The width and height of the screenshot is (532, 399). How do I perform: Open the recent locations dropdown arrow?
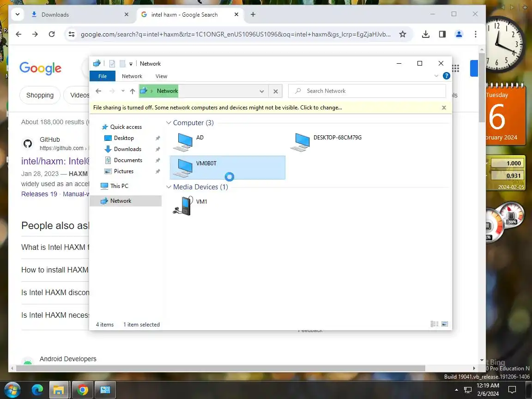tap(123, 91)
